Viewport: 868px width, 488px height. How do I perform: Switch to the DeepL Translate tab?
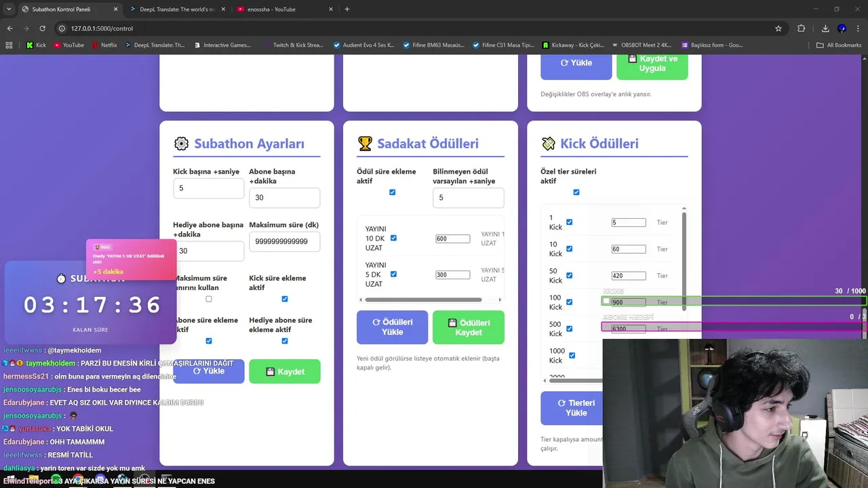click(x=176, y=9)
